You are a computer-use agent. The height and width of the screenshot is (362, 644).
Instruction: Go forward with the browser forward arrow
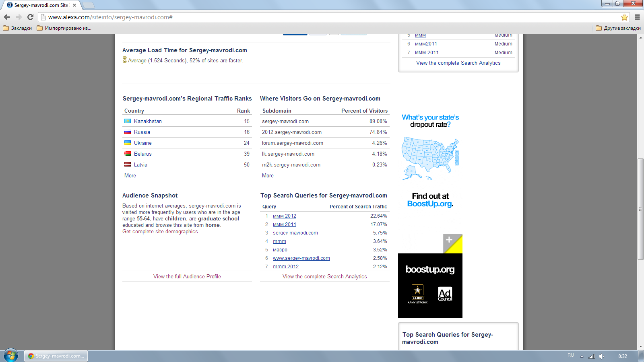[19, 17]
